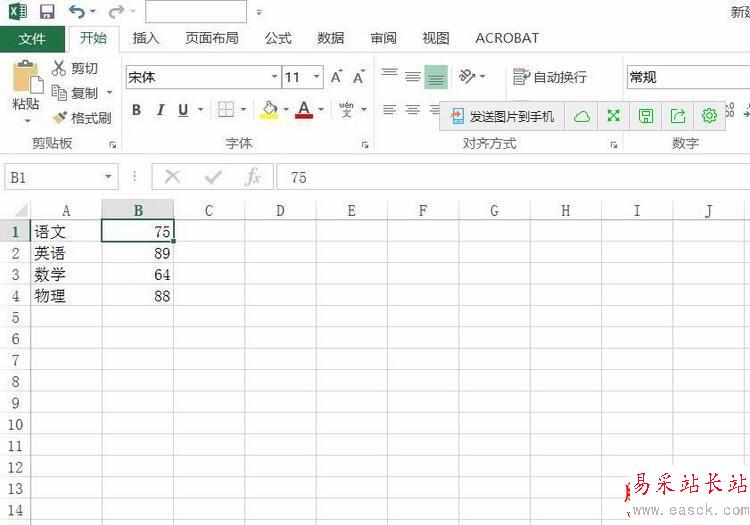Cancel entry with X in formula bar
This screenshot has width=750, height=525.
tap(172, 177)
